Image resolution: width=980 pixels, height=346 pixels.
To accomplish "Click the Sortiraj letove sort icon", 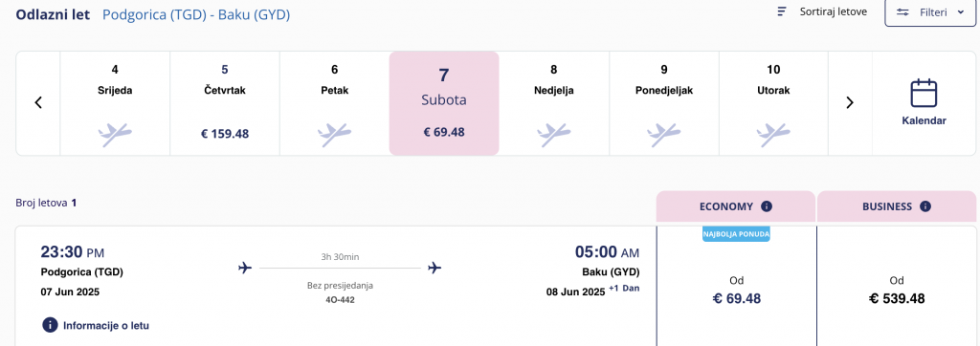I will tap(781, 11).
